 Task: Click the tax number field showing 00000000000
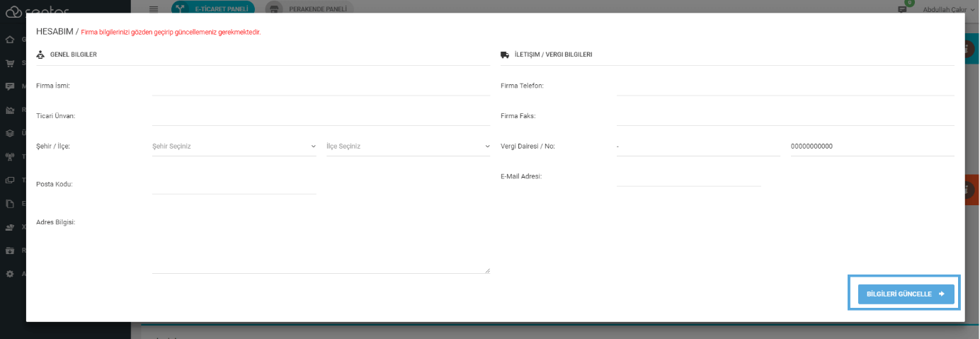(872, 146)
